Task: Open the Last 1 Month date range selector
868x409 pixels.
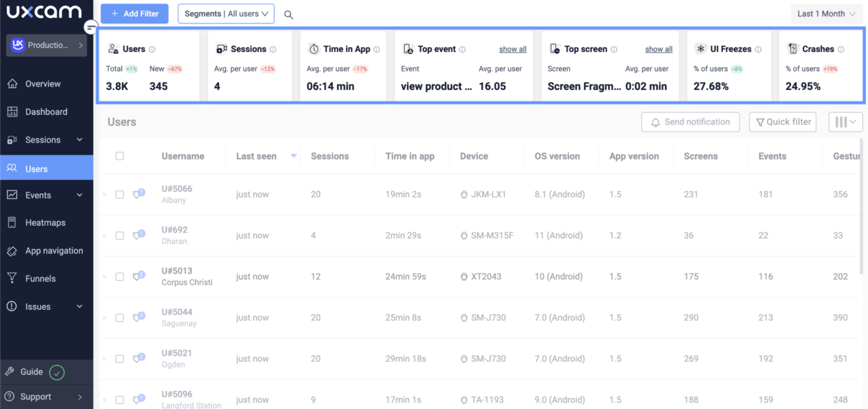Action: click(x=826, y=13)
